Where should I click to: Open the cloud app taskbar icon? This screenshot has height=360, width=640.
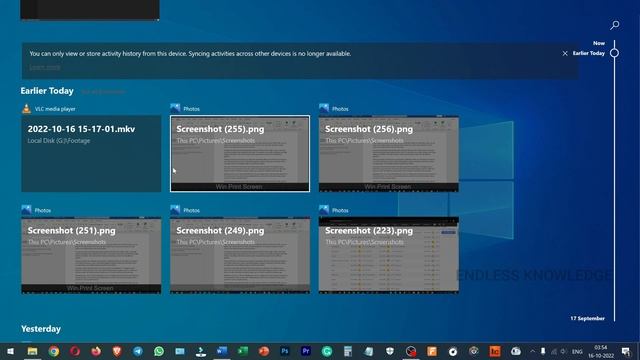click(x=516, y=351)
